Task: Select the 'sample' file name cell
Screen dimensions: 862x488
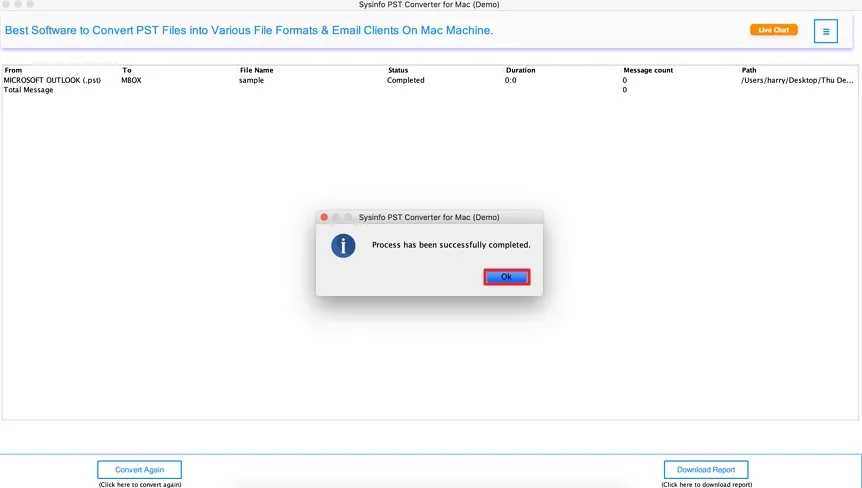Action: coord(251,80)
